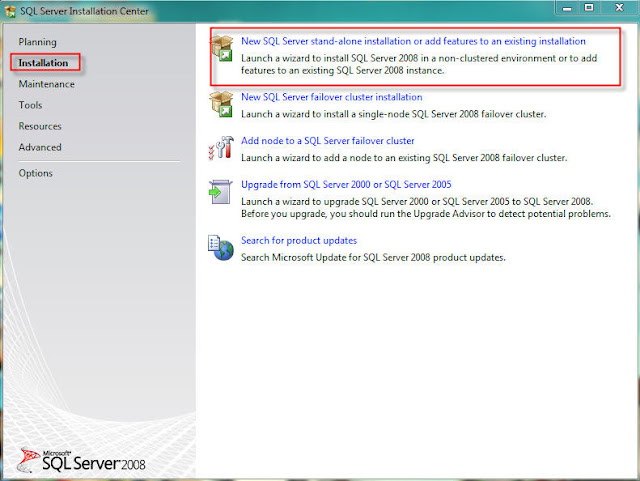Screen dimensions: 640x481
Task: Minimize the Installation Center window
Action: click(567, 8)
